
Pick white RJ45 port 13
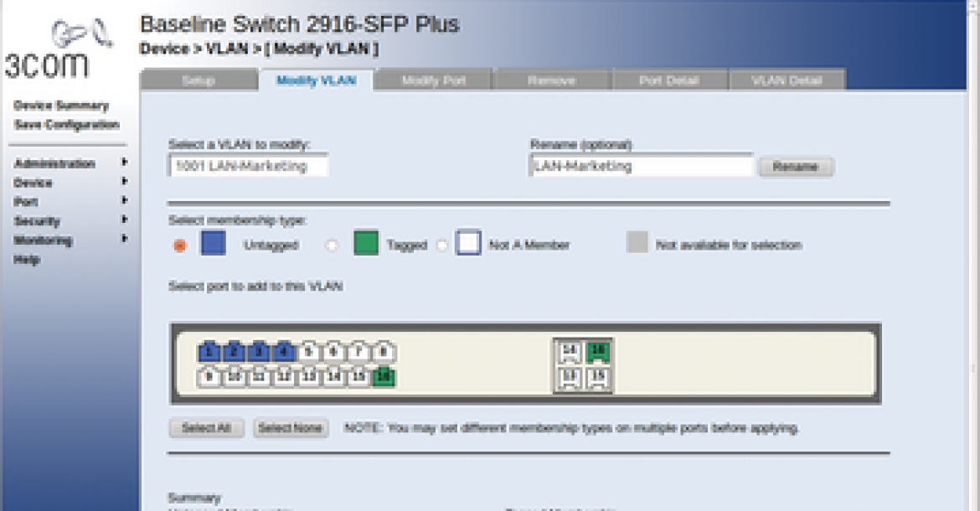point(308,377)
